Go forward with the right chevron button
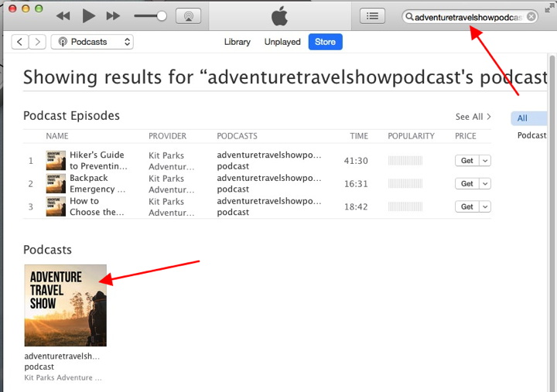557x392 pixels. pyautogui.click(x=37, y=42)
